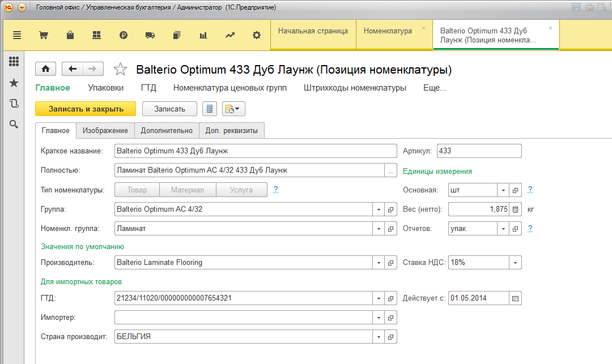
Task: Expand the Производитель dropdown
Action: 379,263
